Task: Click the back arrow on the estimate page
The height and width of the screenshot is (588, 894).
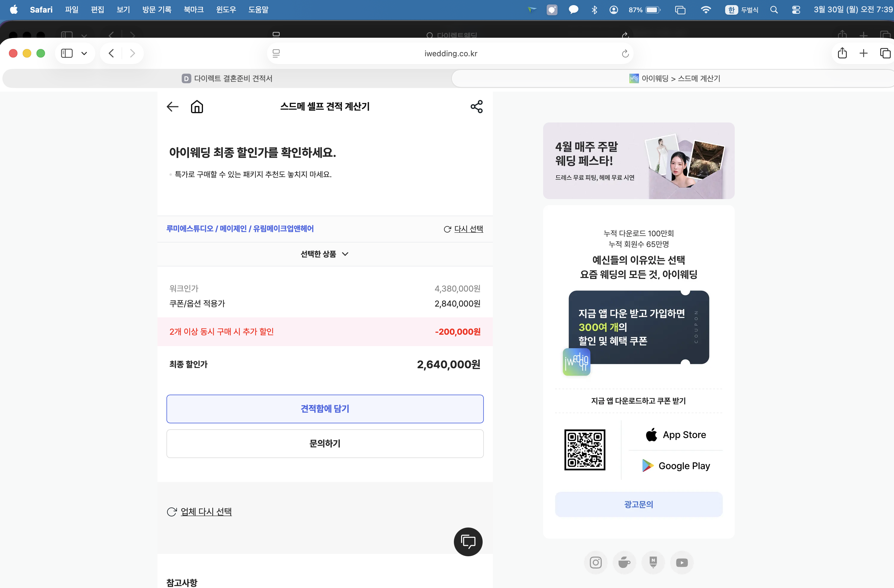Action: tap(172, 107)
